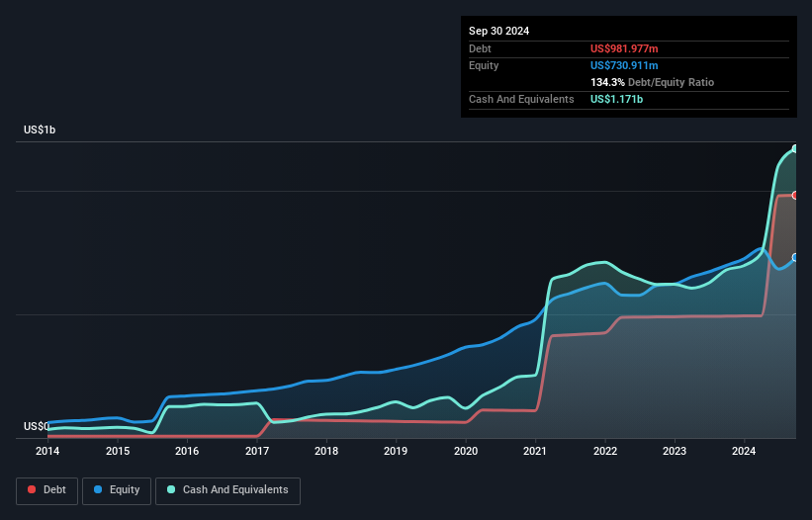Click the 2021 x-axis label

[x=535, y=451]
